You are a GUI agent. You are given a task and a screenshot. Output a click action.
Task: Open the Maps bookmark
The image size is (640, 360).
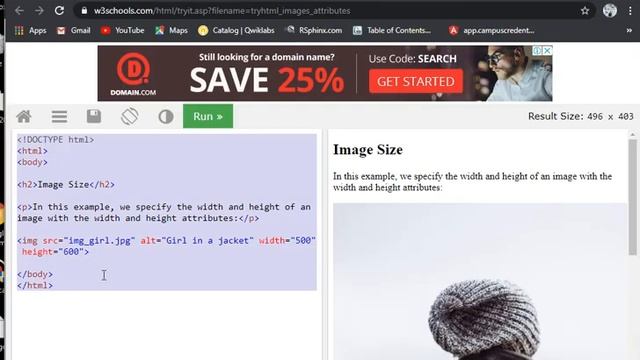pos(171,30)
